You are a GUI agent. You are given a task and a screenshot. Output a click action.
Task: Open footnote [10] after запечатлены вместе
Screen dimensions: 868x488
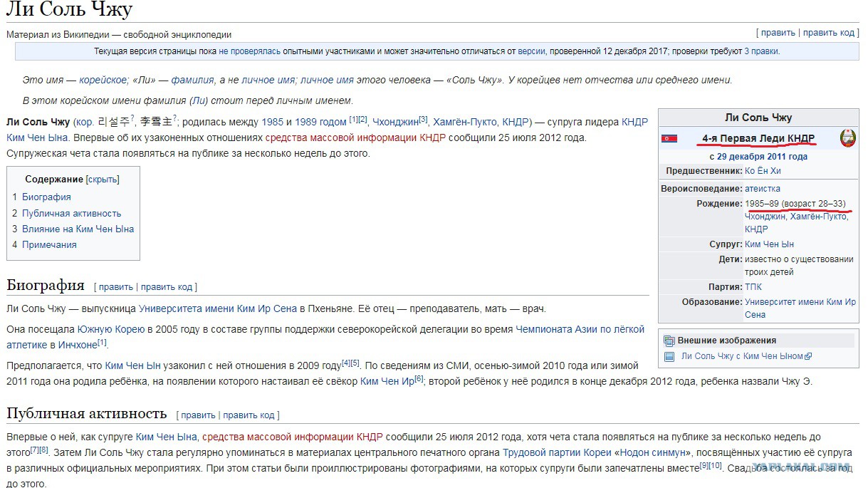(716, 465)
